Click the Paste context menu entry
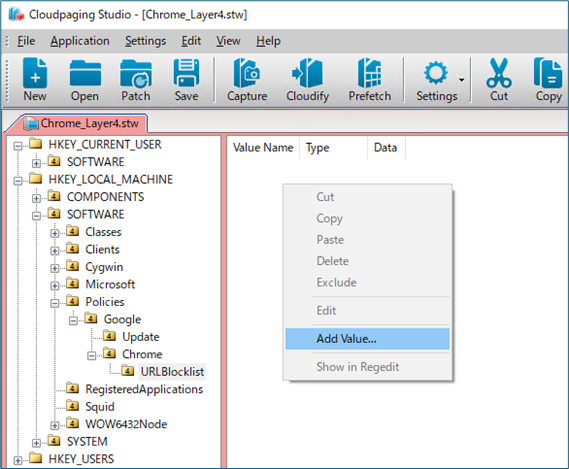The image size is (569, 469). (367, 240)
